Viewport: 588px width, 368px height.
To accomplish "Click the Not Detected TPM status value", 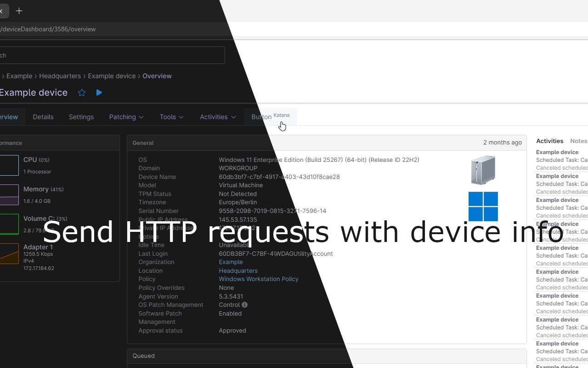I will [237, 194].
